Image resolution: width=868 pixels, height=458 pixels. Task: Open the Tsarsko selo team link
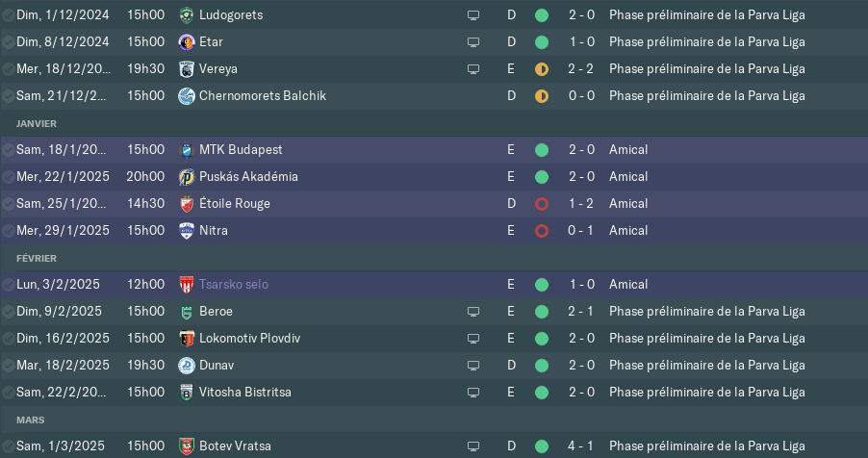[234, 284]
